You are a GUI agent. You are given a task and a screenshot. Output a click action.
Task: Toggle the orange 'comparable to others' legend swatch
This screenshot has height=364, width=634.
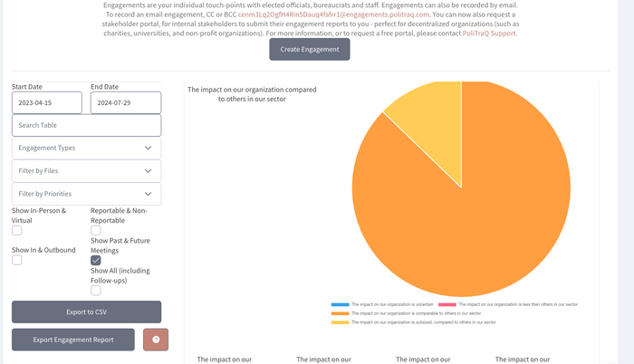[341, 313]
